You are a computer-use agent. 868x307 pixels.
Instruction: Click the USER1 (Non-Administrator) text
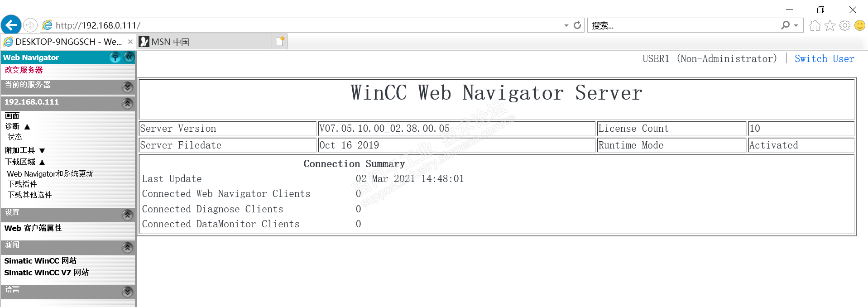710,59
